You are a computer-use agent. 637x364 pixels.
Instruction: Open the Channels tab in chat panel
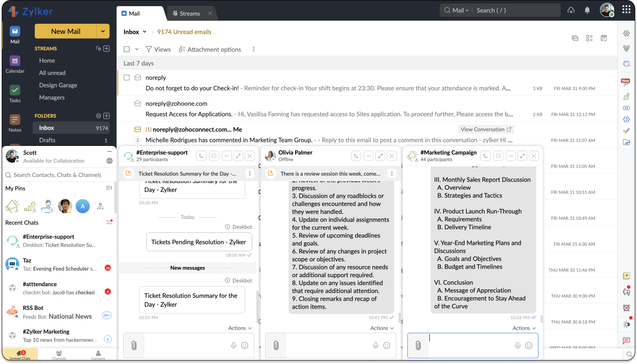click(59, 355)
